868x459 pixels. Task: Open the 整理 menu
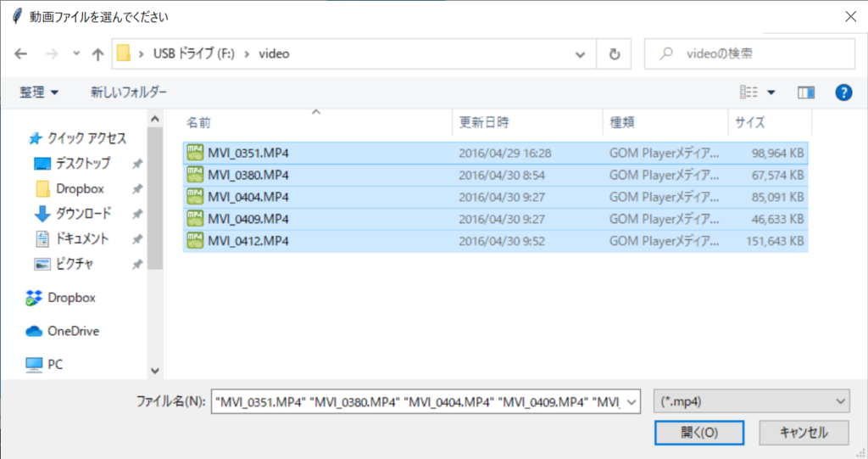click(x=39, y=92)
